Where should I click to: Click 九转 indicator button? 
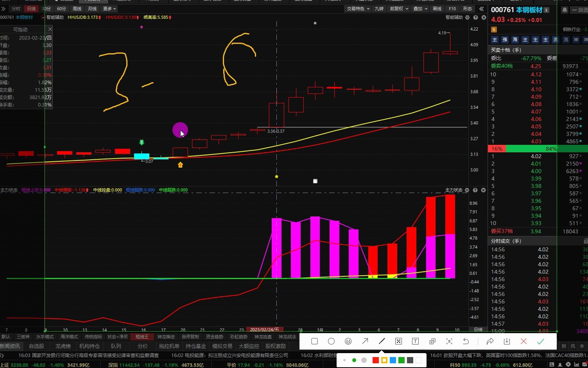(x=379, y=9)
